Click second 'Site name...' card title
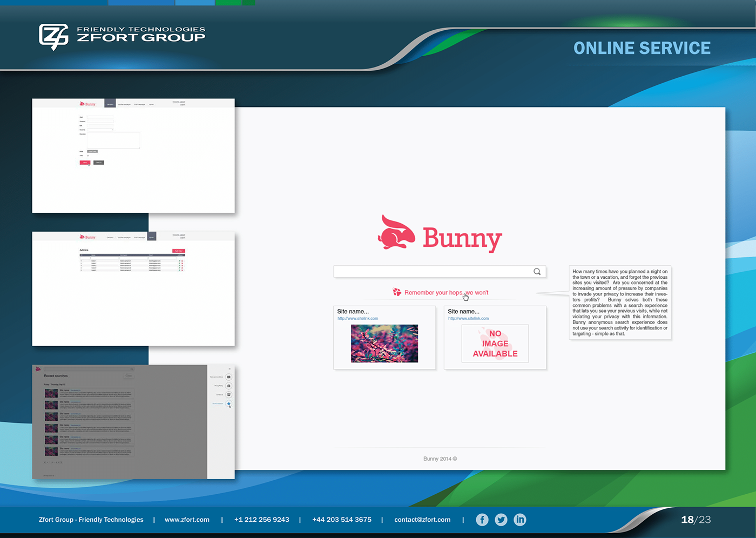Screen dimensions: 756x538 point(464,312)
